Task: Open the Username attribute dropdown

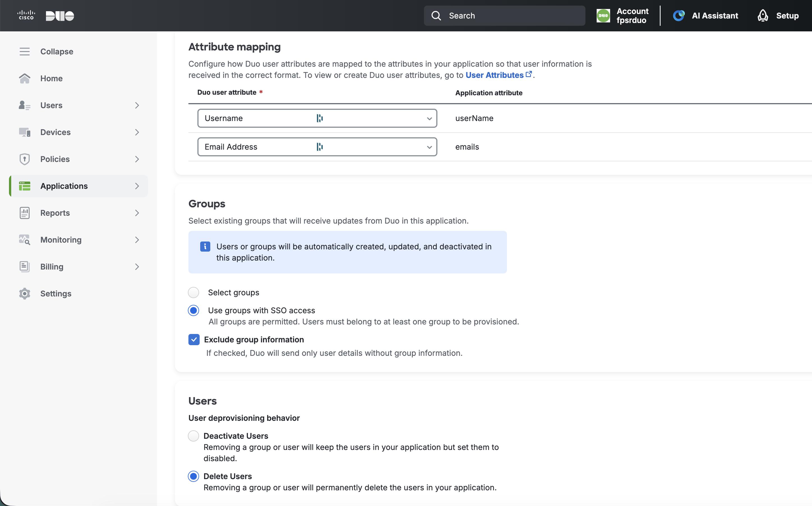Action: pyautogui.click(x=317, y=118)
